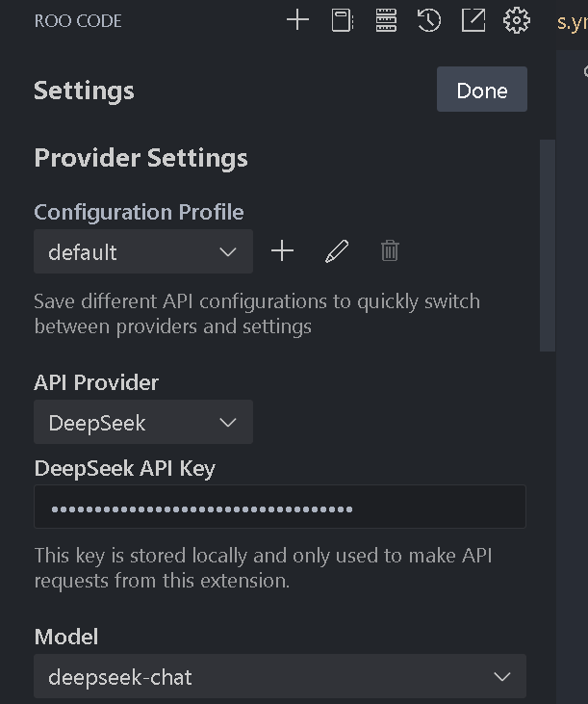Focus the DeepSeek API Key field
The width and height of the screenshot is (588, 704).
279,508
